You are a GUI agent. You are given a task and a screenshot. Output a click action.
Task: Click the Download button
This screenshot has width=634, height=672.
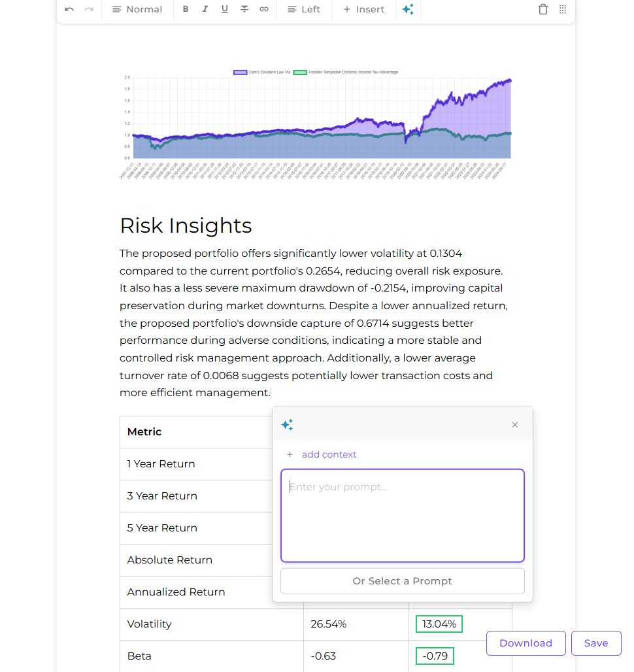[x=526, y=643]
